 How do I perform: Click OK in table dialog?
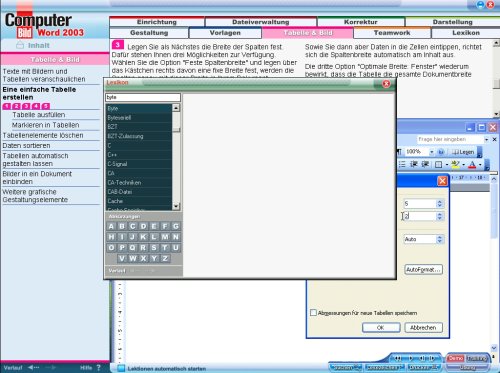tap(381, 328)
